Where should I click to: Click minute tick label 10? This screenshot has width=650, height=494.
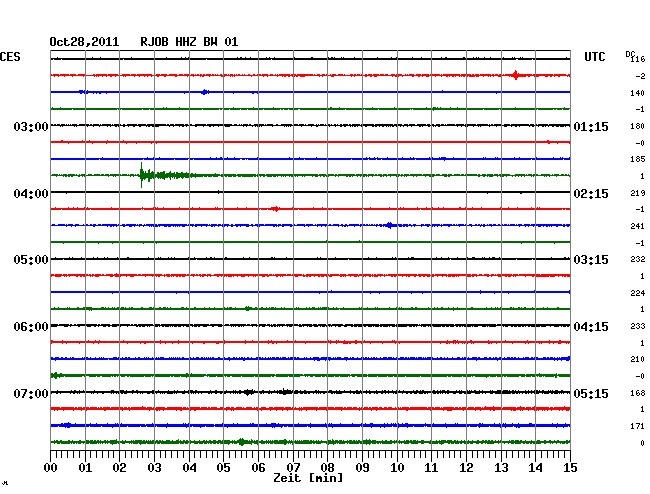397,468
